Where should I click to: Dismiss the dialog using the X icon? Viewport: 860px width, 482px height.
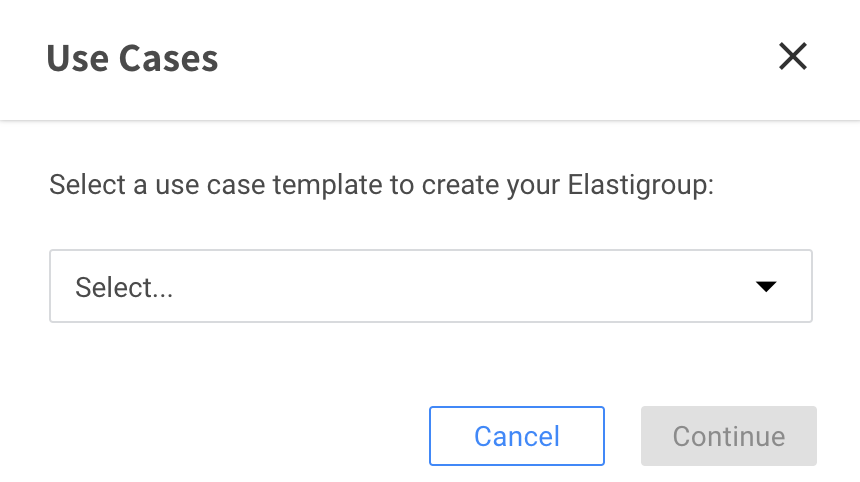tap(792, 57)
